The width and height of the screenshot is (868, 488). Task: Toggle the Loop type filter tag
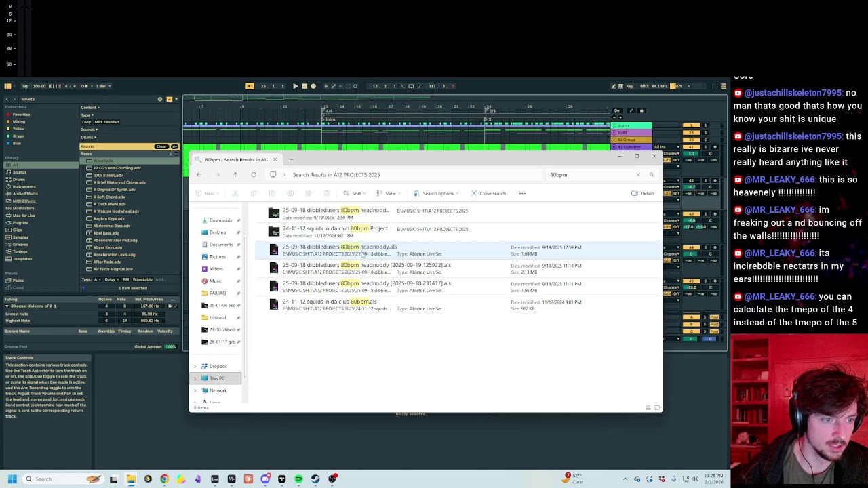click(x=86, y=122)
